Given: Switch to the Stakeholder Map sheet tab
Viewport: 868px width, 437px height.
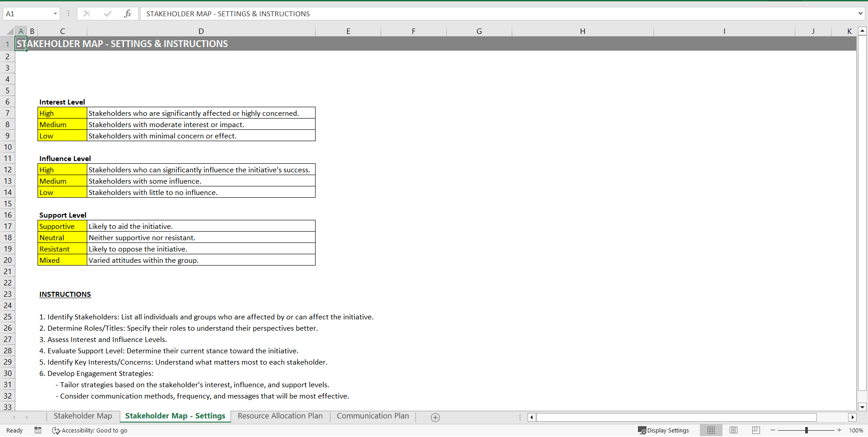Looking at the screenshot, I should pyautogui.click(x=83, y=416).
